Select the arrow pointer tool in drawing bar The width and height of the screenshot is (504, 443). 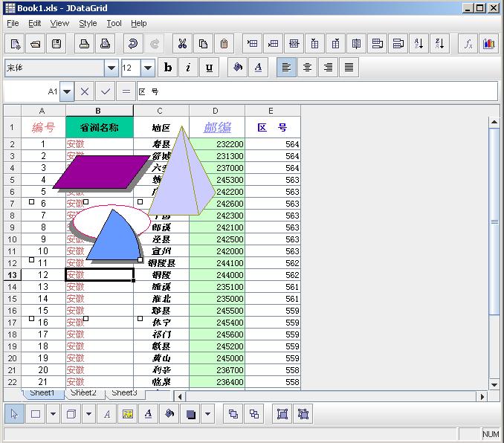(14, 414)
